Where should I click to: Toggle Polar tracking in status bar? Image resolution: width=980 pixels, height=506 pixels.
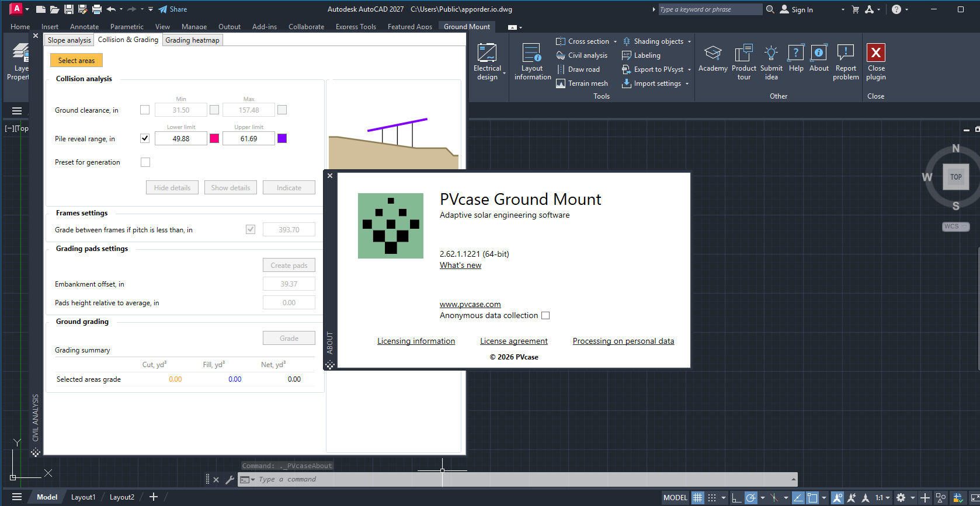click(x=751, y=498)
